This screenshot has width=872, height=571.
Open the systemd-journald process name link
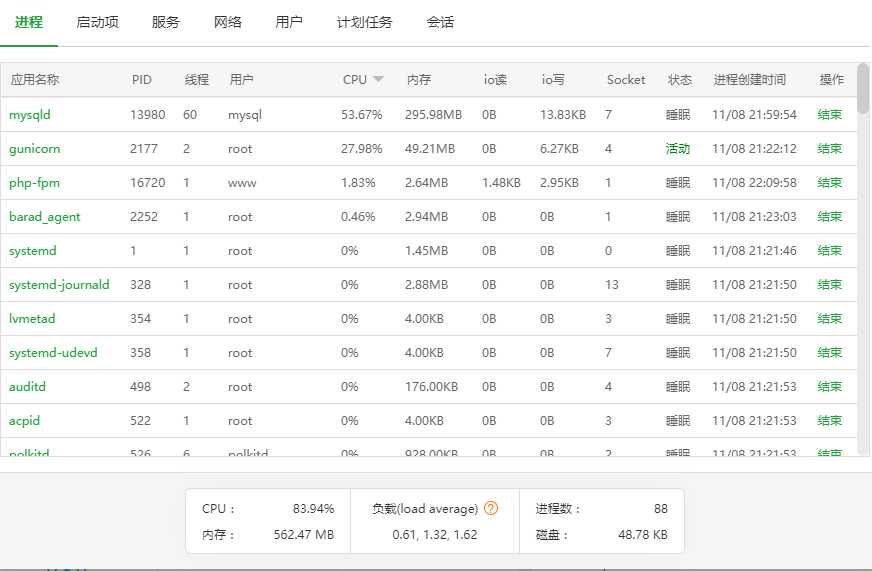point(59,284)
